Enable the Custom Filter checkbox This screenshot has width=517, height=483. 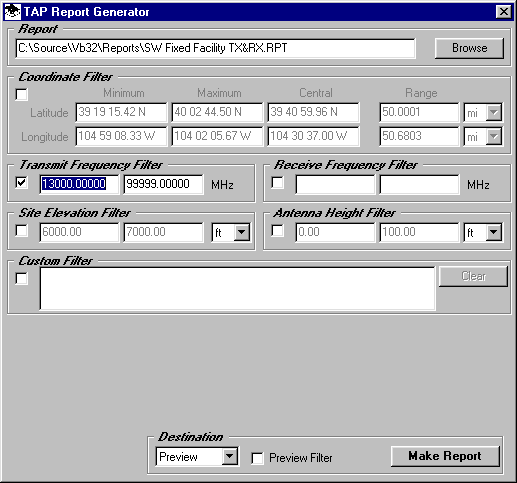tap(22, 278)
